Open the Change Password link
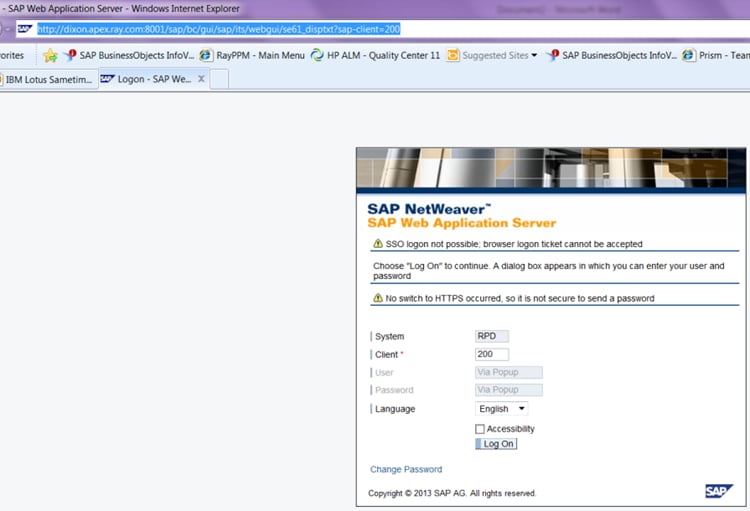Viewport: 750px width, 511px height. pos(406,469)
